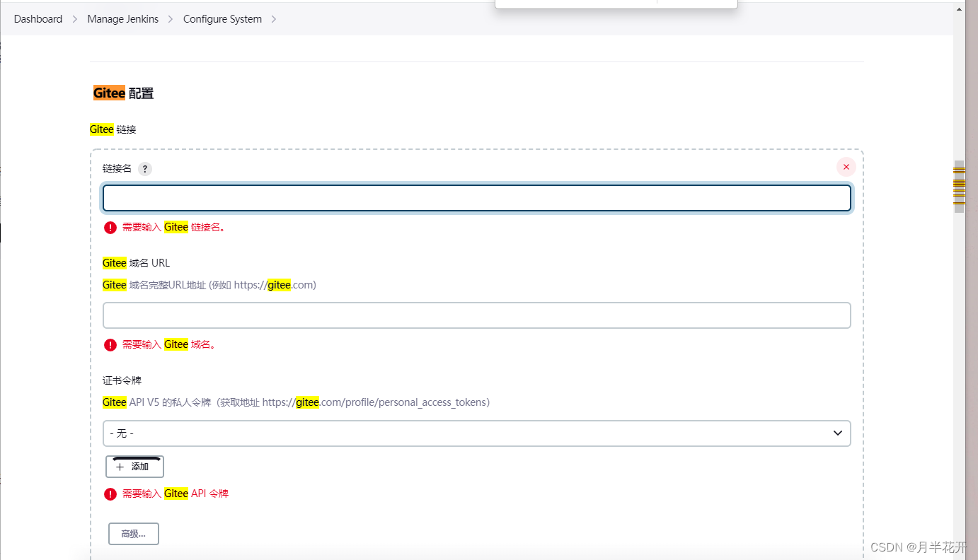Open help icon next to 链接名
Screen dimensions: 978x560
145,169
